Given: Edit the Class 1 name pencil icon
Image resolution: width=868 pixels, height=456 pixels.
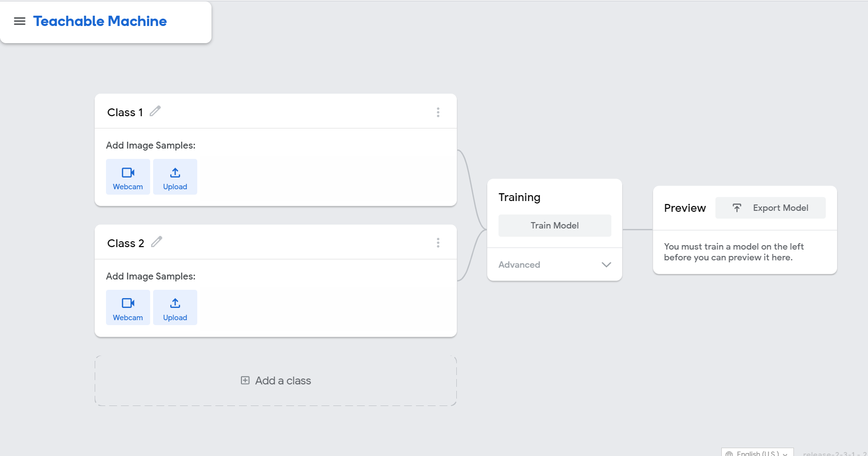Looking at the screenshot, I should coord(155,111).
